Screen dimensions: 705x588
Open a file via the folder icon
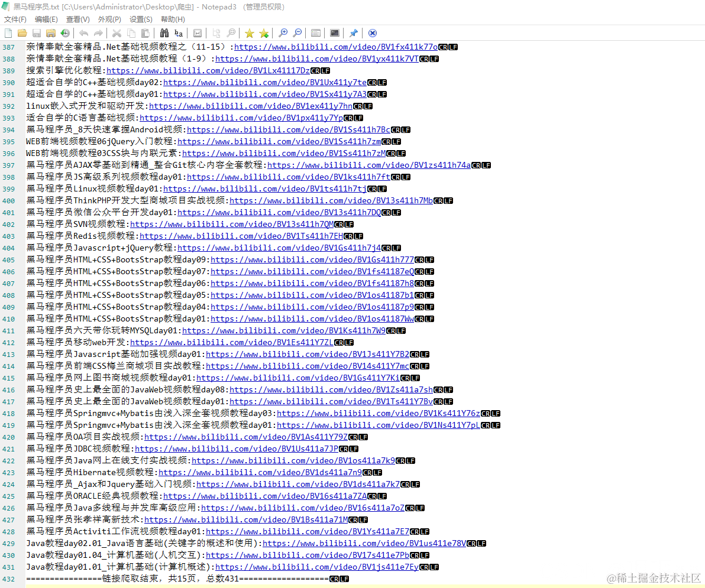pyautogui.click(x=22, y=33)
